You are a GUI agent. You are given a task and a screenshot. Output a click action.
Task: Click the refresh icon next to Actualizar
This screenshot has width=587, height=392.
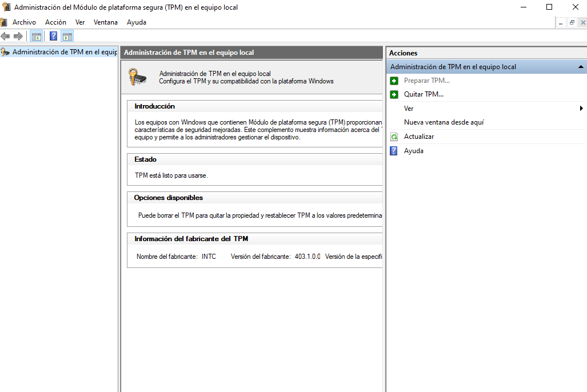394,137
